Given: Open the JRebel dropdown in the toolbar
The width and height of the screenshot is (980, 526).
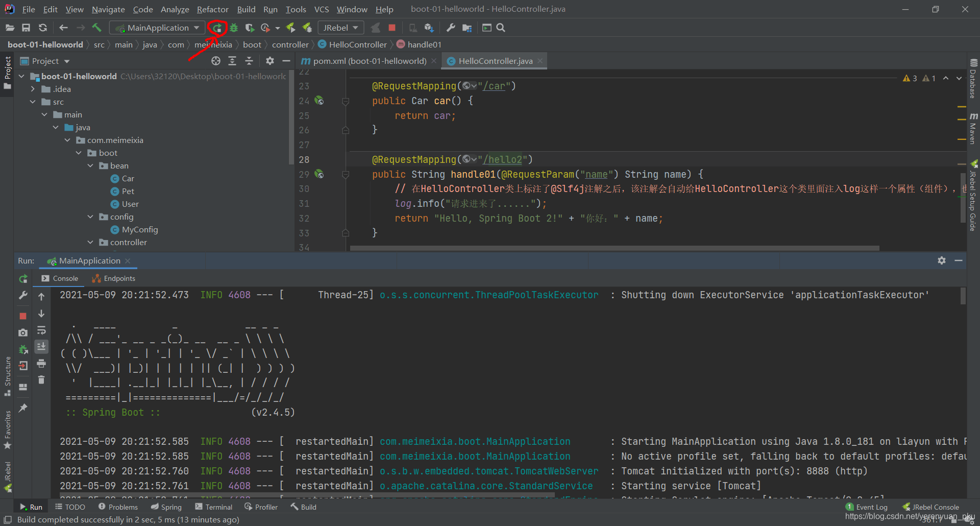Looking at the screenshot, I should (x=340, y=28).
